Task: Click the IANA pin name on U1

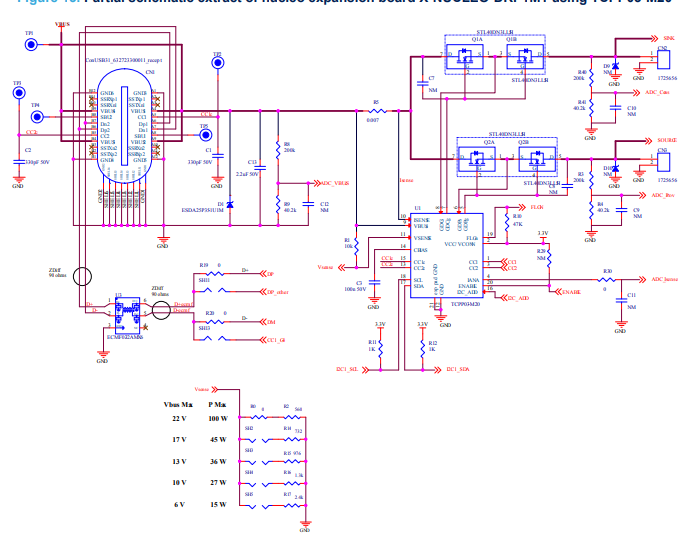Action: pos(473,280)
